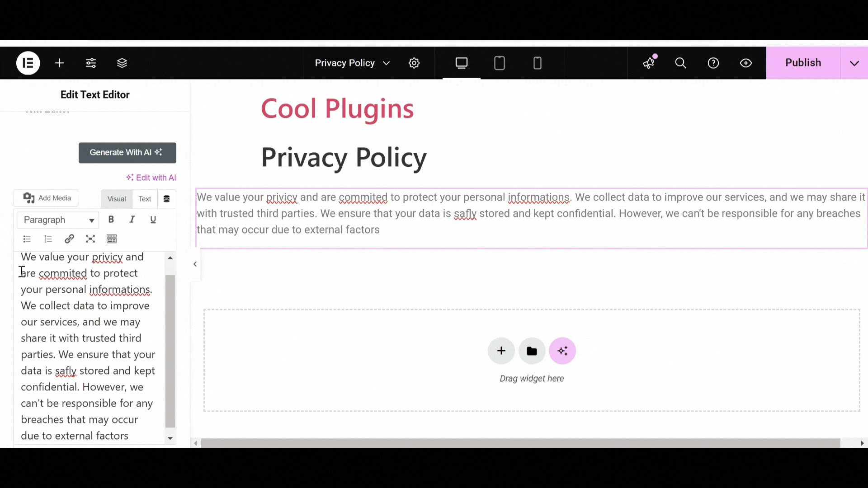Screen dimensions: 868x488
Task: Toggle distraction-free fullscreen icon
Action: [90, 239]
